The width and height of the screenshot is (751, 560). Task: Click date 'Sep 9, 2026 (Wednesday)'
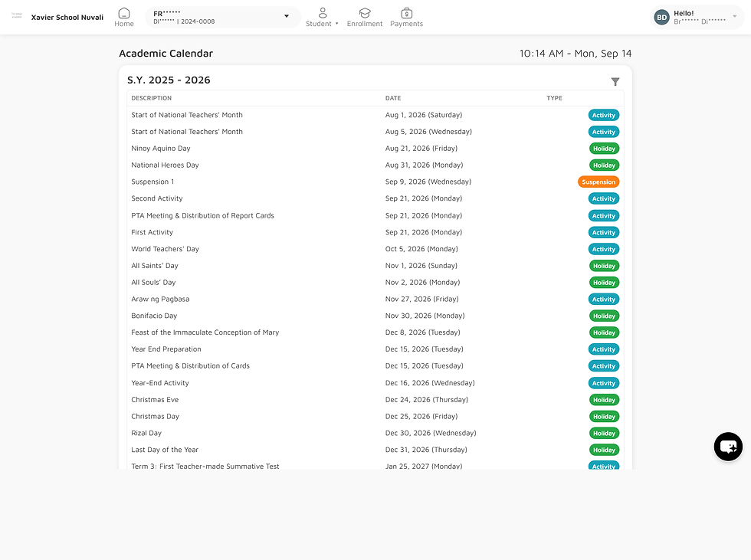tap(428, 182)
